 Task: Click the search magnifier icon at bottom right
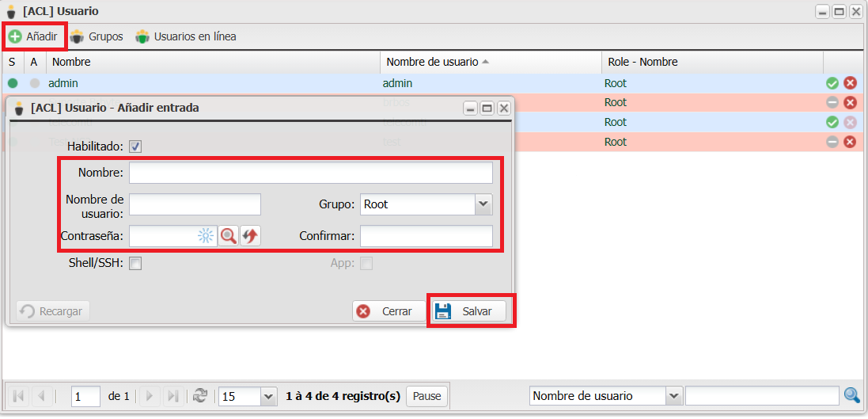coord(851,395)
